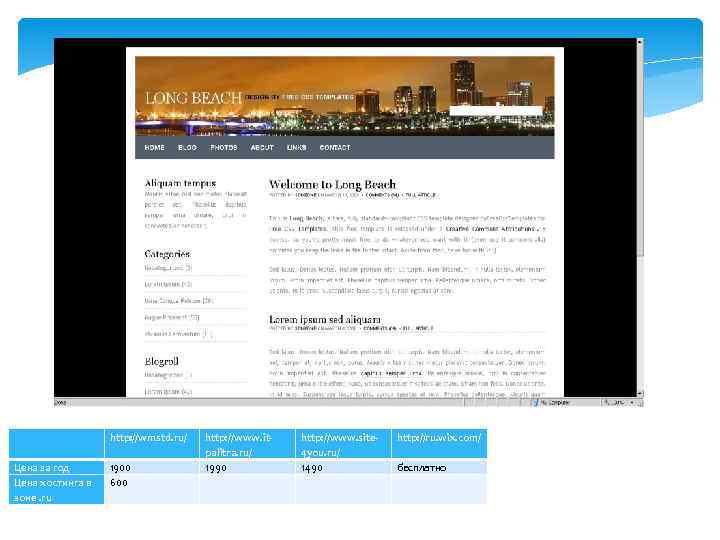
Task: Click the Blogroll sidebar heading
Action: click(x=162, y=361)
